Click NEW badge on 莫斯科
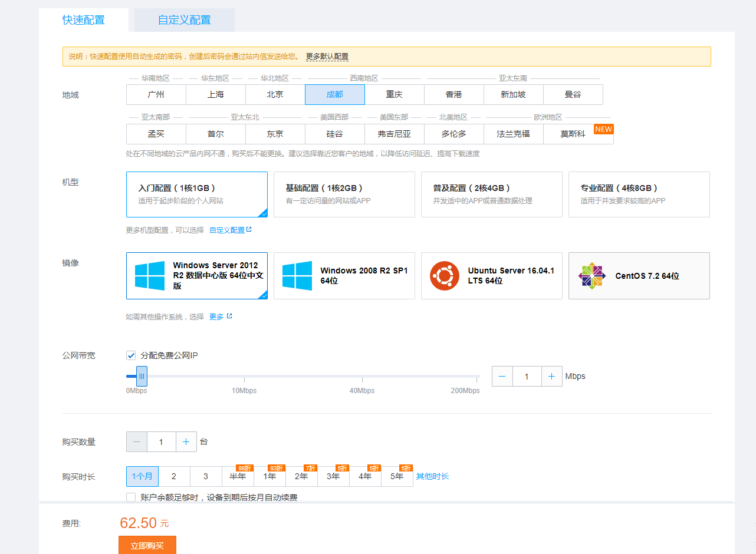The width and height of the screenshot is (756, 554). click(604, 129)
